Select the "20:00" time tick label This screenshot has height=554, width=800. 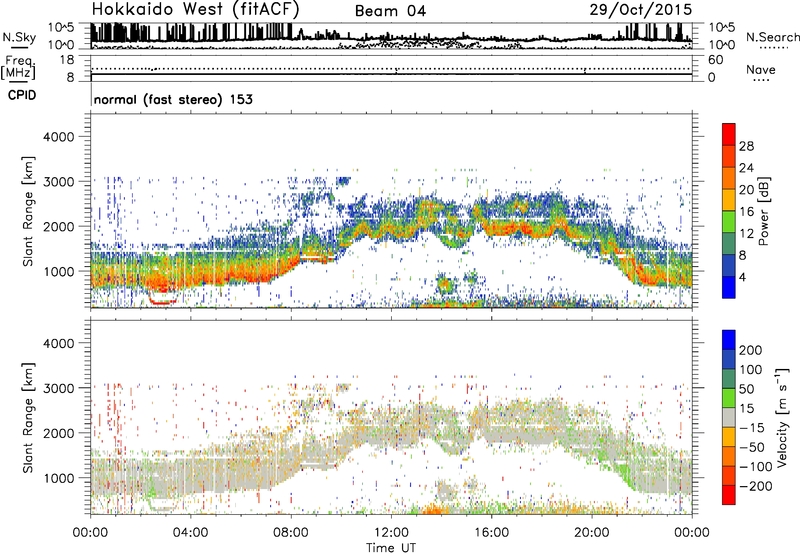591,533
